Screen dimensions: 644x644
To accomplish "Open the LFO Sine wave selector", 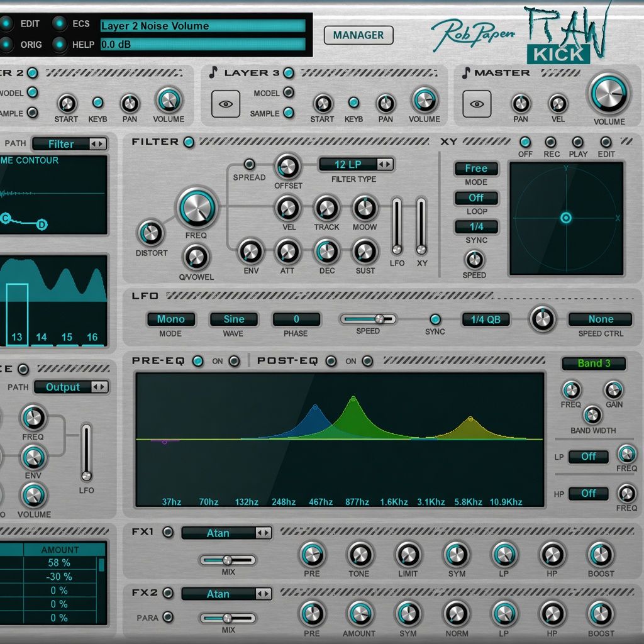I will [x=234, y=319].
